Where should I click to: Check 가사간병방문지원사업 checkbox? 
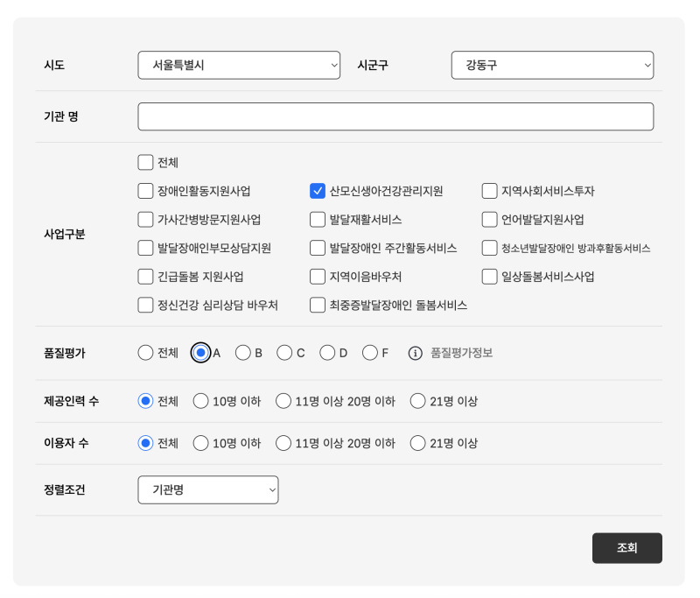(x=145, y=220)
